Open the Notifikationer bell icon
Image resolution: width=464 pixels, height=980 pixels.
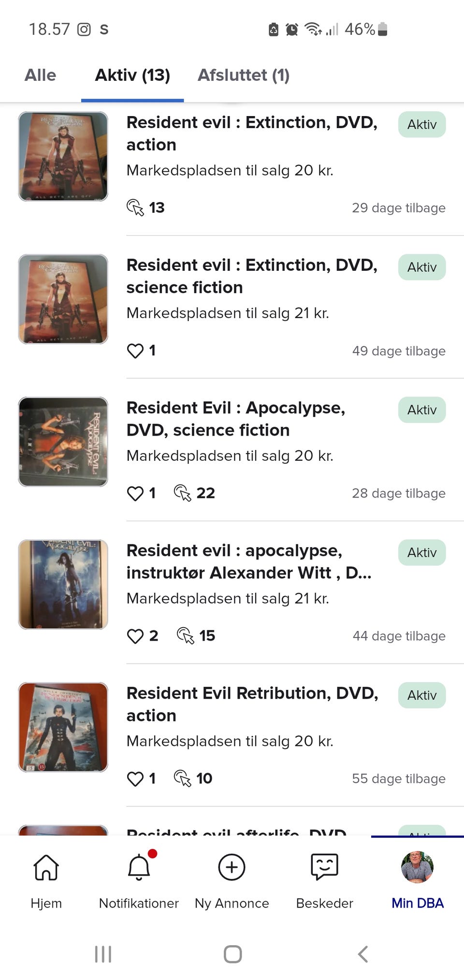[139, 867]
